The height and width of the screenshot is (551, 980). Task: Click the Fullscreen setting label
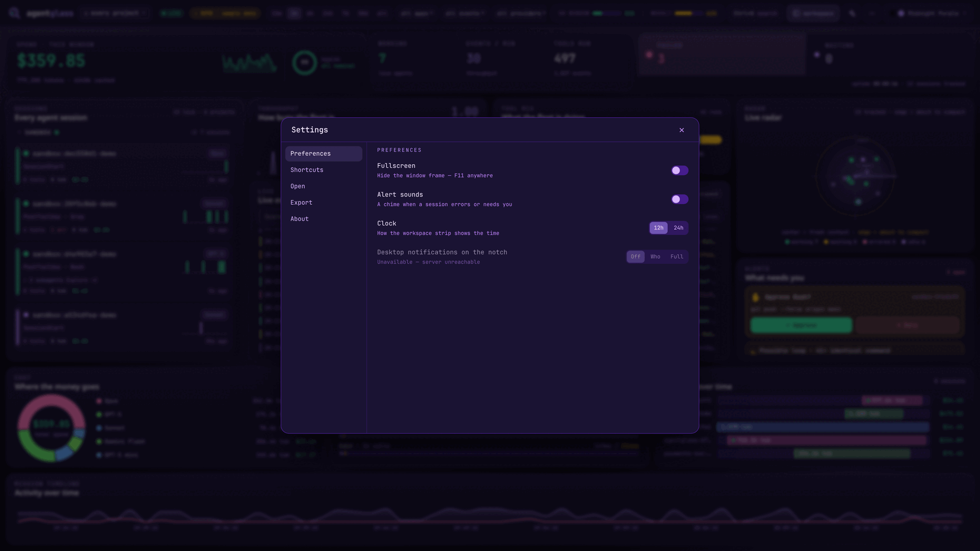tap(396, 166)
